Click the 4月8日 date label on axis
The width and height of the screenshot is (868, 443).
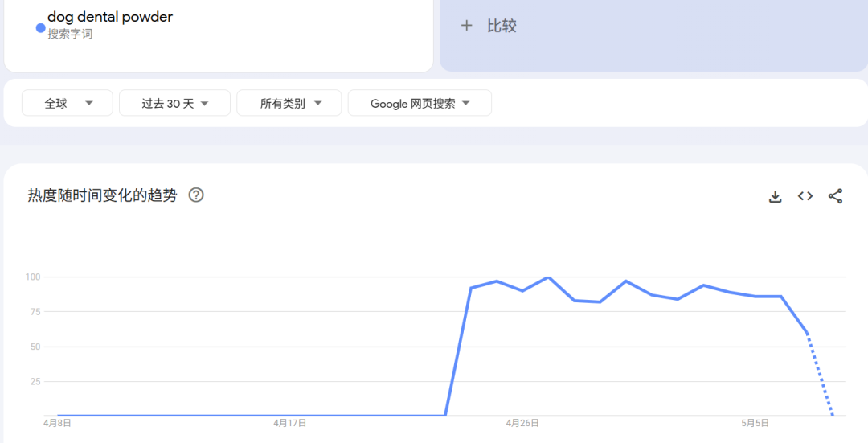tap(57, 423)
